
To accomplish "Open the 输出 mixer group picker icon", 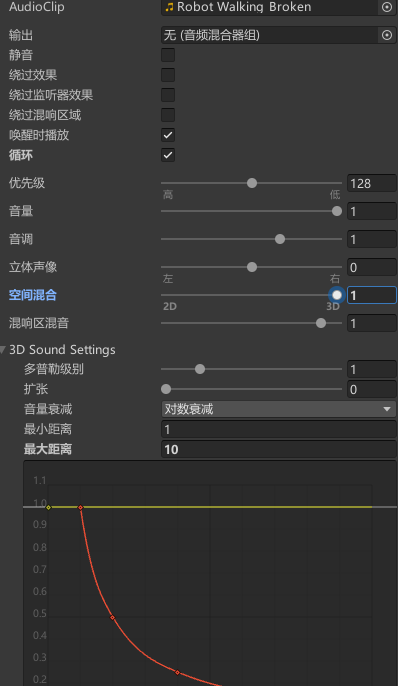I will tap(387, 35).
